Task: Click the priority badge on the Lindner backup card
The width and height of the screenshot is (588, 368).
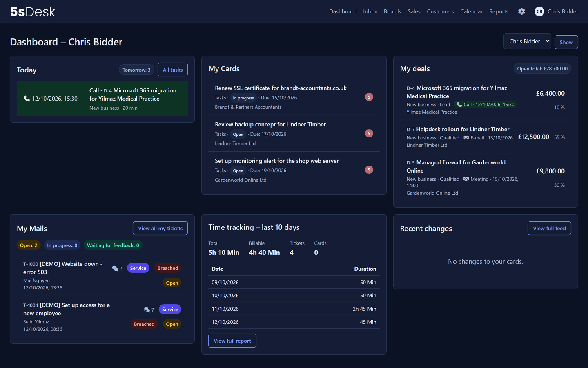Action: [369, 133]
